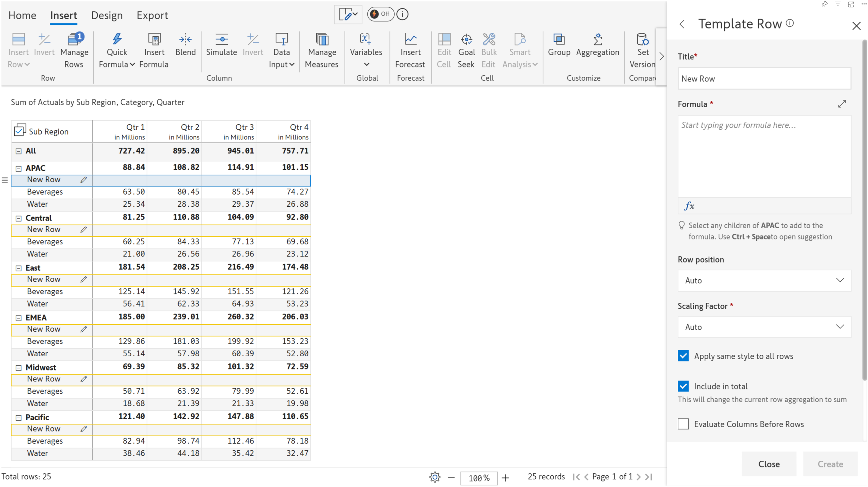Open the Scaling Factor dropdown

pos(764,327)
